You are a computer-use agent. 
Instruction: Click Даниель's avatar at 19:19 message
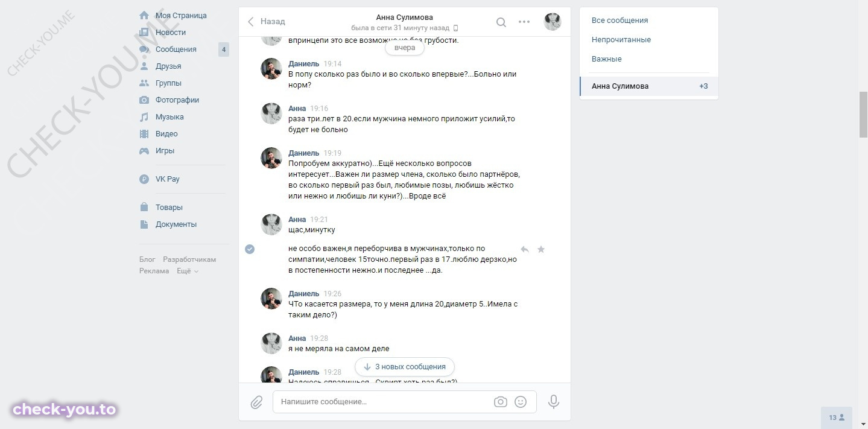[271, 158]
